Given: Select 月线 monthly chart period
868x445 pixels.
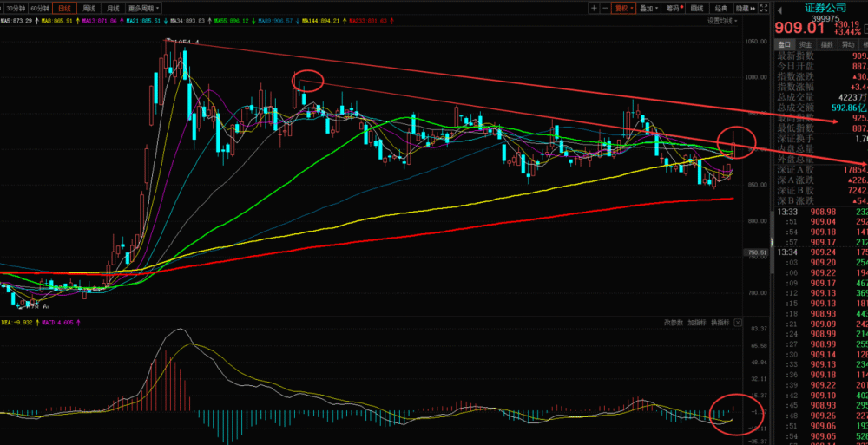Looking at the screenshot, I should (113, 9).
